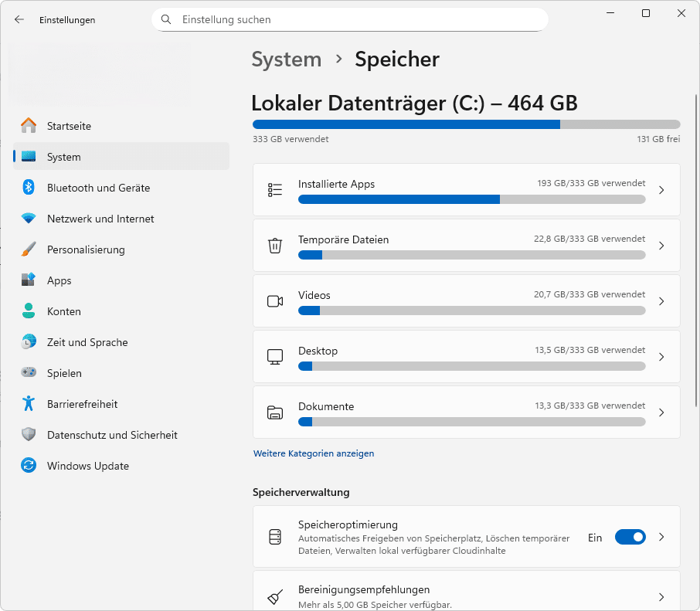Image resolution: width=700 pixels, height=611 pixels.
Task: Click the System breadcrumb link
Action: click(x=287, y=59)
